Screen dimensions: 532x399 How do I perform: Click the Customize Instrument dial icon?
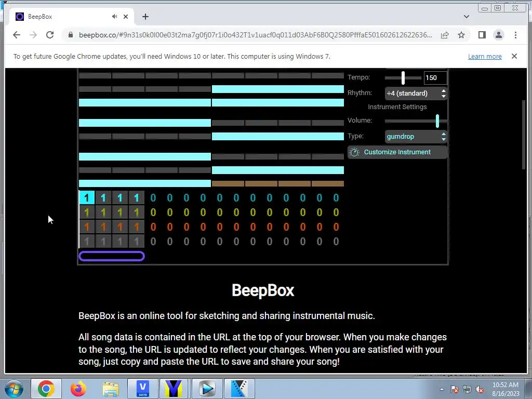coord(354,152)
